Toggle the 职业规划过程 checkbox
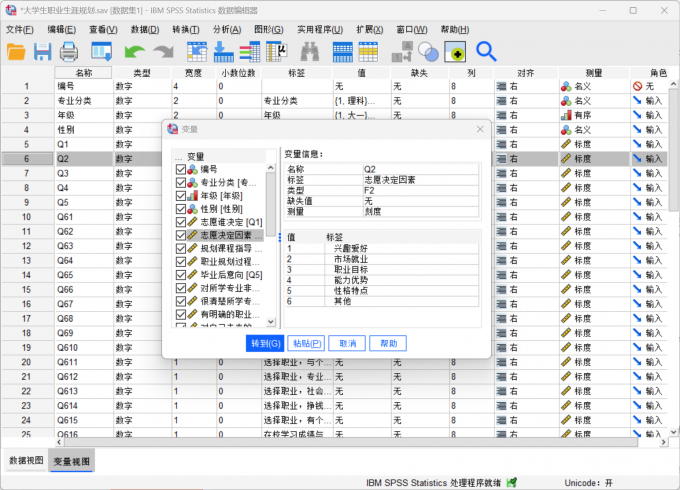 (x=181, y=261)
